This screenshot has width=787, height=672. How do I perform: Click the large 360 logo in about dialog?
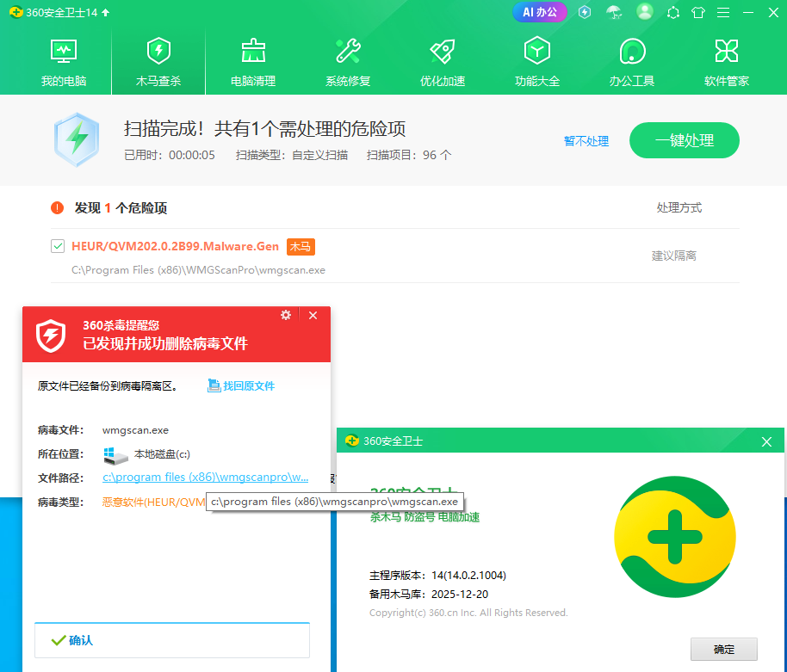[x=675, y=537]
